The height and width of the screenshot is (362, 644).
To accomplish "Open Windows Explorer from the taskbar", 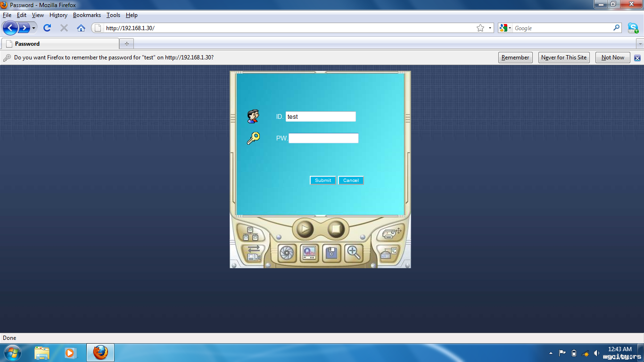I will point(42,353).
